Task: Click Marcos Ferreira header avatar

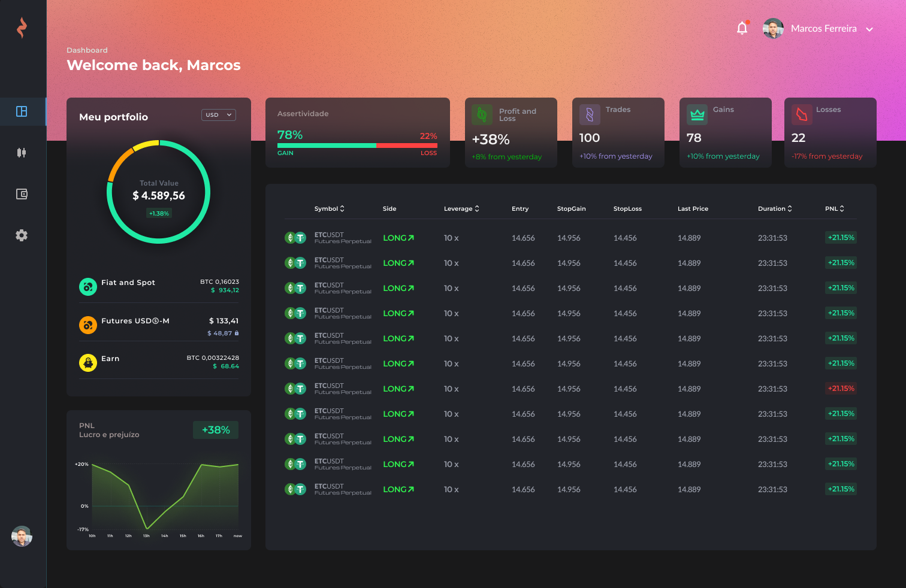Action: (x=774, y=28)
